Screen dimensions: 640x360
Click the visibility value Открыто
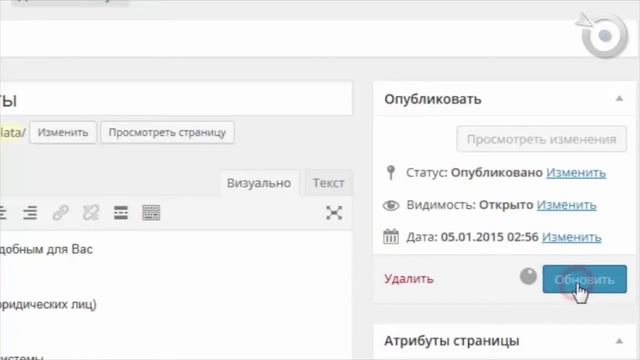[x=506, y=205]
